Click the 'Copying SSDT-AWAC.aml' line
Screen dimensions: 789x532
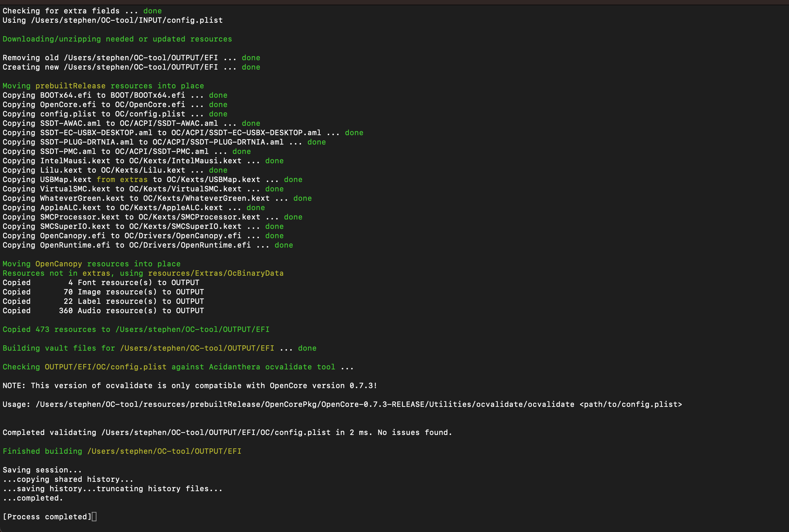(131, 123)
